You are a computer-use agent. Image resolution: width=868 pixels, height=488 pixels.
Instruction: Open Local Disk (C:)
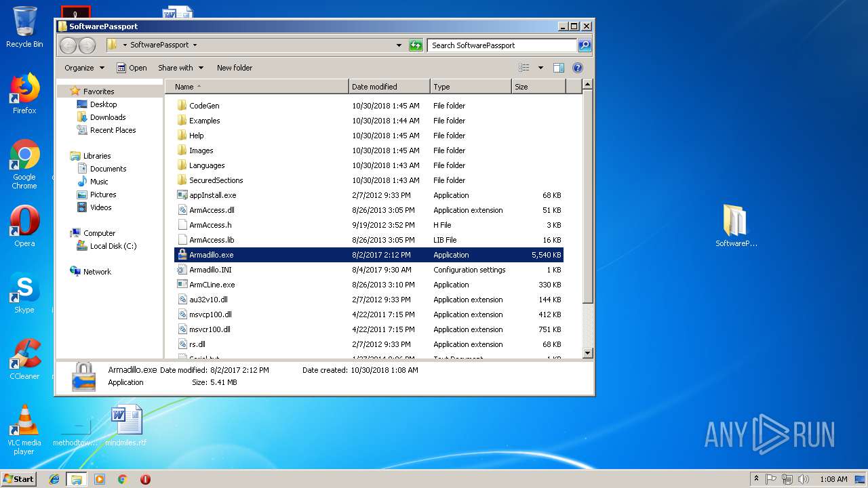[113, 246]
